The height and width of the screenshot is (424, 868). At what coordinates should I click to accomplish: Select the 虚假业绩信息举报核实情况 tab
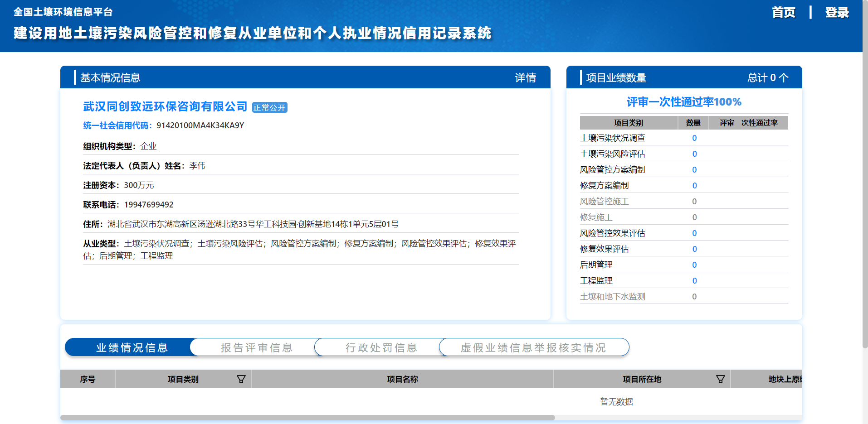pyautogui.click(x=533, y=347)
